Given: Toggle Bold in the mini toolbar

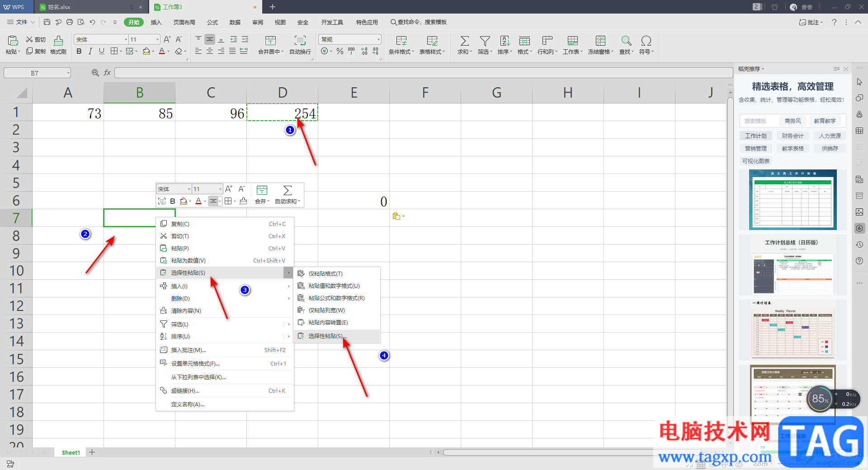Looking at the screenshot, I should coord(173,201).
